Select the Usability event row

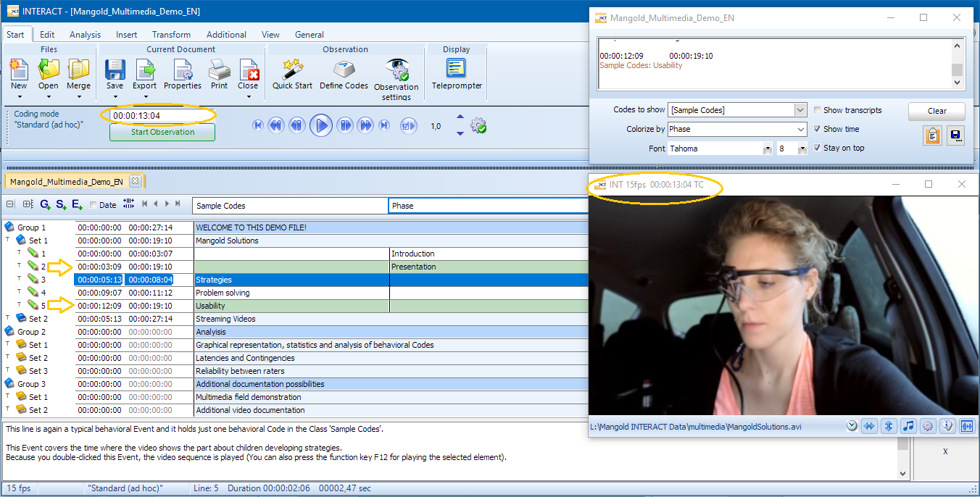click(290, 306)
